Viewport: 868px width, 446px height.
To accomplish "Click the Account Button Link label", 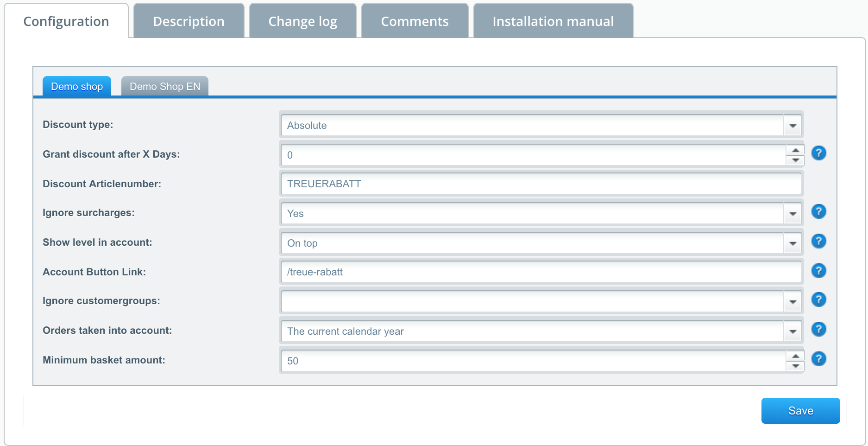I will point(94,272).
